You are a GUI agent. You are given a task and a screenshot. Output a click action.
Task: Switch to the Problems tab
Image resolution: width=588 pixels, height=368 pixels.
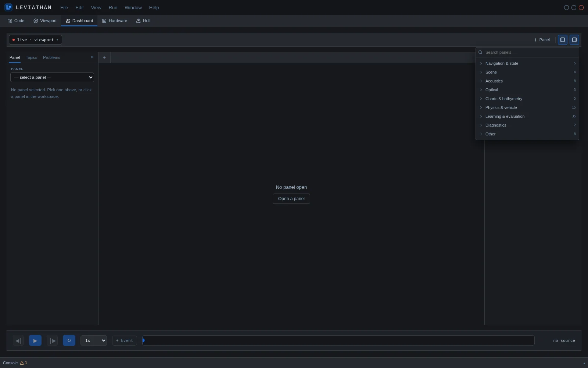(x=51, y=57)
